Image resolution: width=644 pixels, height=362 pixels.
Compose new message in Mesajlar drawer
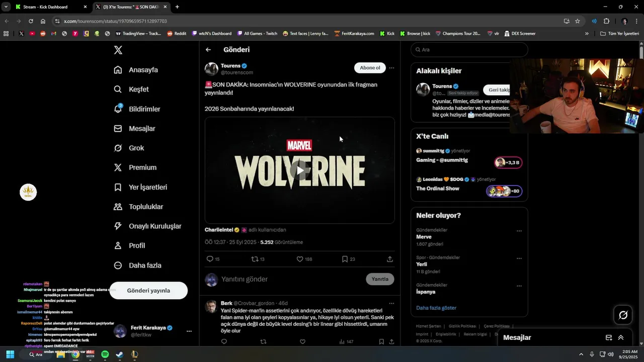[x=609, y=338]
